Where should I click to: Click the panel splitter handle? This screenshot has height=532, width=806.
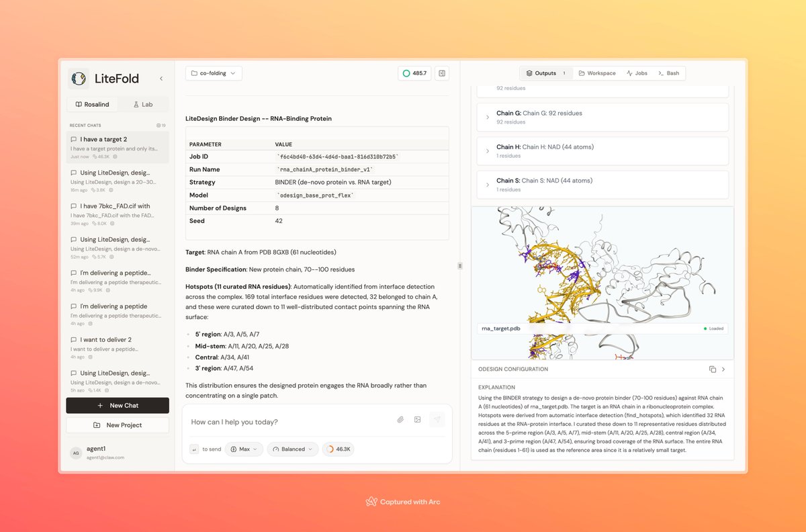click(x=460, y=265)
